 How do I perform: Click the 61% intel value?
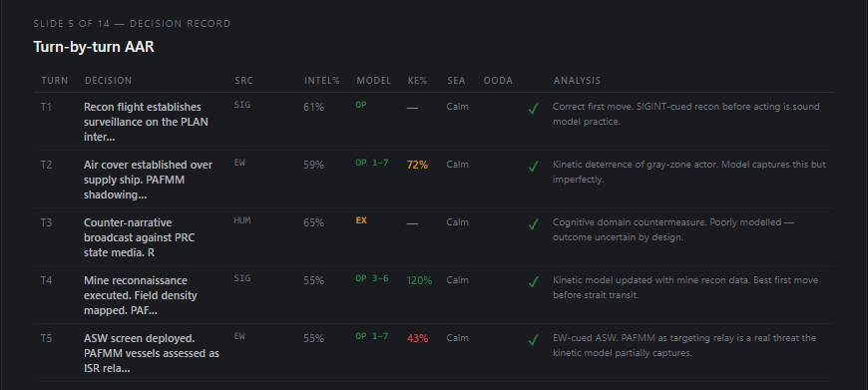314,107
